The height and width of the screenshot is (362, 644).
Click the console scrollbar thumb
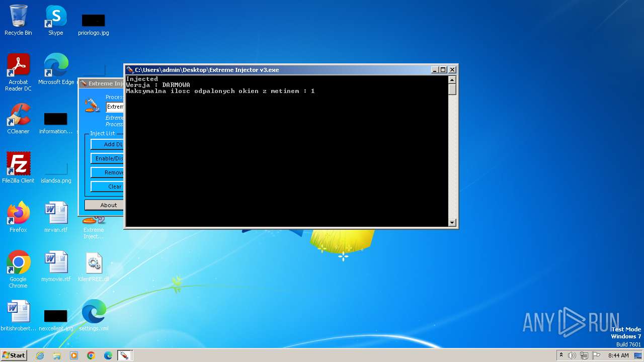point(452,89)
